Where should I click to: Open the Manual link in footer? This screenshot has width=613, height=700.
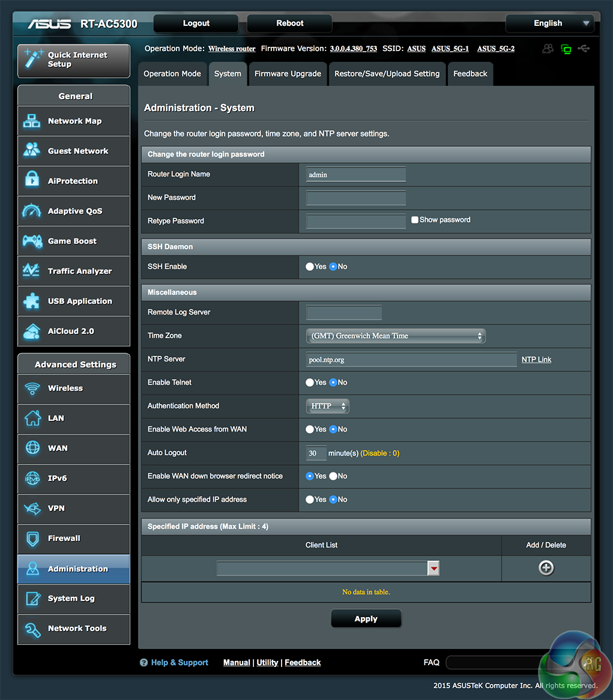pos(237,663)
